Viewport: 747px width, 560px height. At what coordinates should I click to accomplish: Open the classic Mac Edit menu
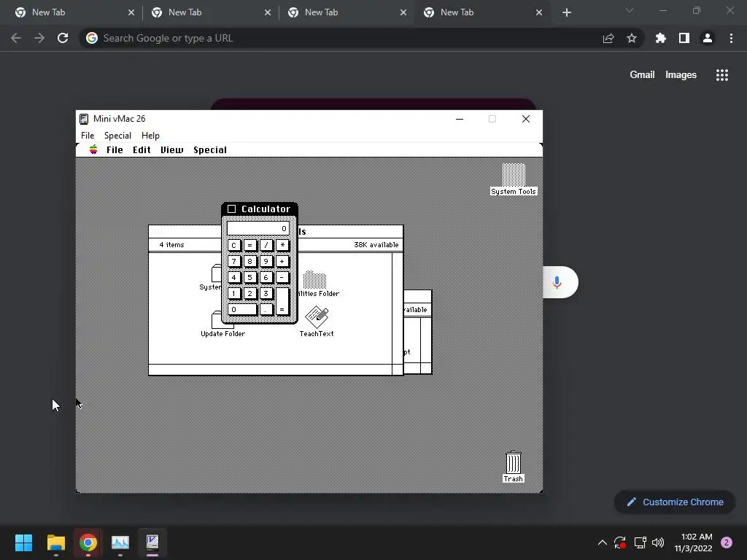click(142, 150)
